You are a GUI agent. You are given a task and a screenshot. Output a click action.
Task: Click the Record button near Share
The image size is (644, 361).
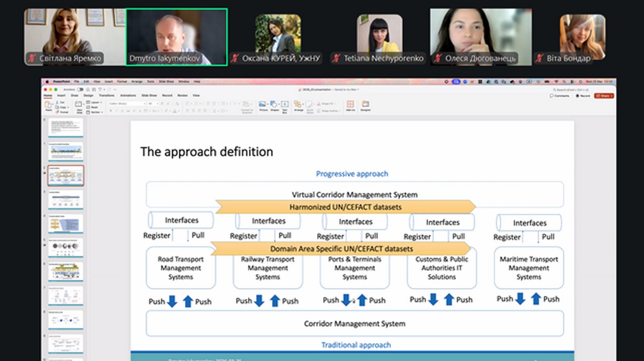coord(582,96)
